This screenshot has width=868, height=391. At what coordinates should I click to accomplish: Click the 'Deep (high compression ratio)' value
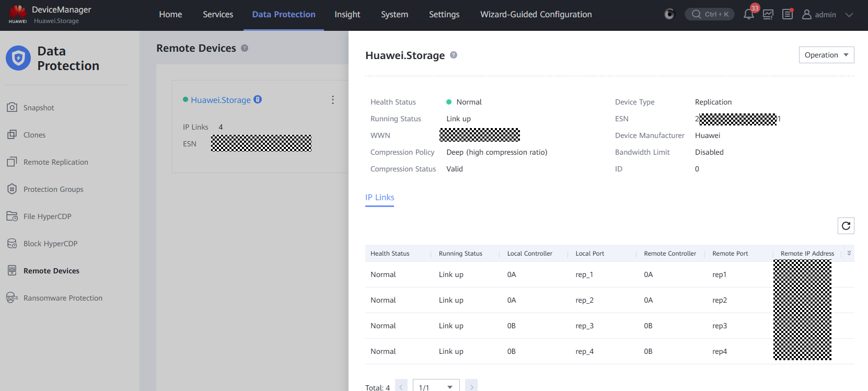click(497, 152)
